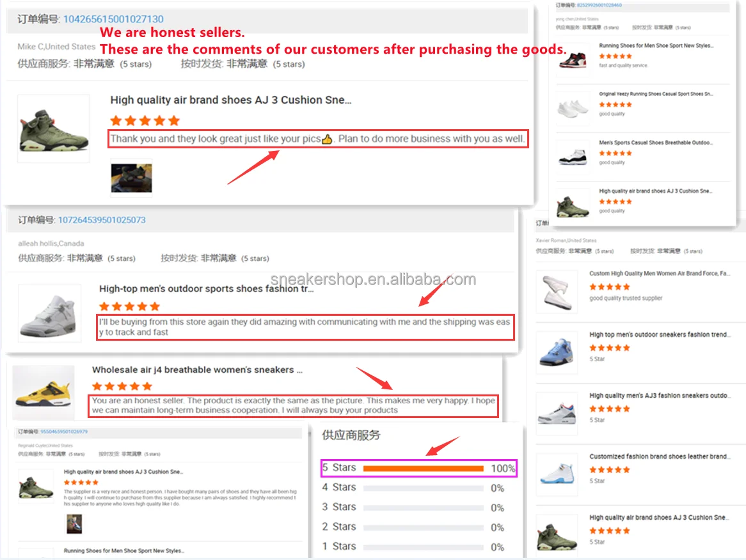Open the customer photo below the thumbs-up review
Image resolution: width=746 pixels, height=560 pixels.
point(131,178)
